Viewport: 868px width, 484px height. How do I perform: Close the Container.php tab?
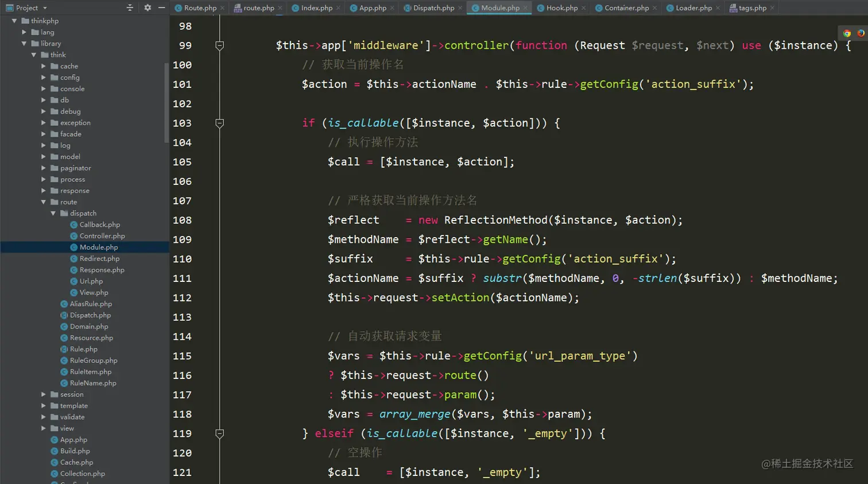pyautogui.click(x=655, y=8)
